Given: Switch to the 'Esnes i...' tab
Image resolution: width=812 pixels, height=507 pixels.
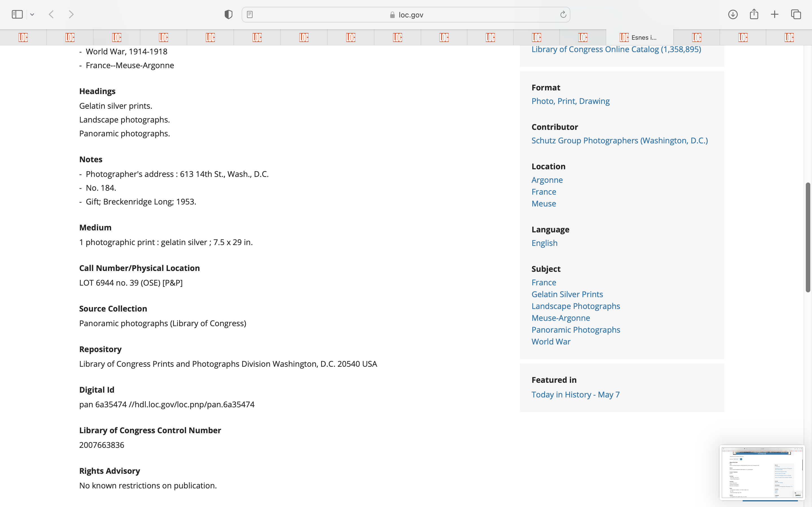Looking at the screenshot, I should tap(639, 37).
